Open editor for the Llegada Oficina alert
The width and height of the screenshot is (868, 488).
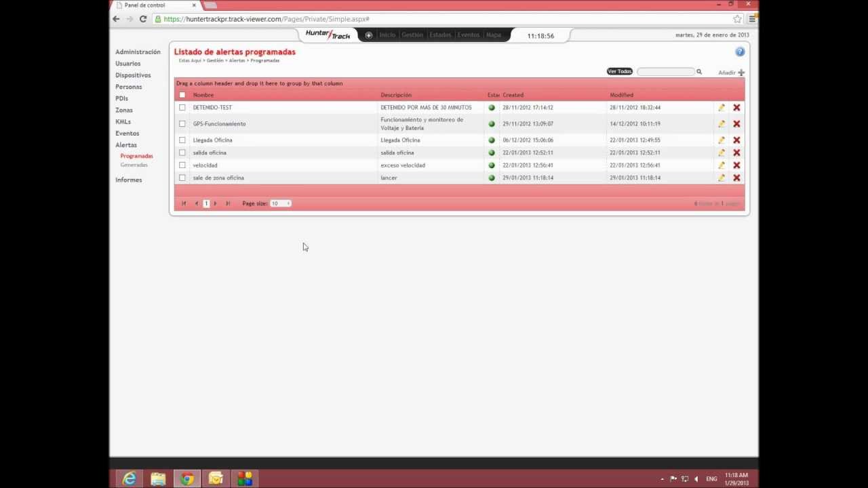722,140
